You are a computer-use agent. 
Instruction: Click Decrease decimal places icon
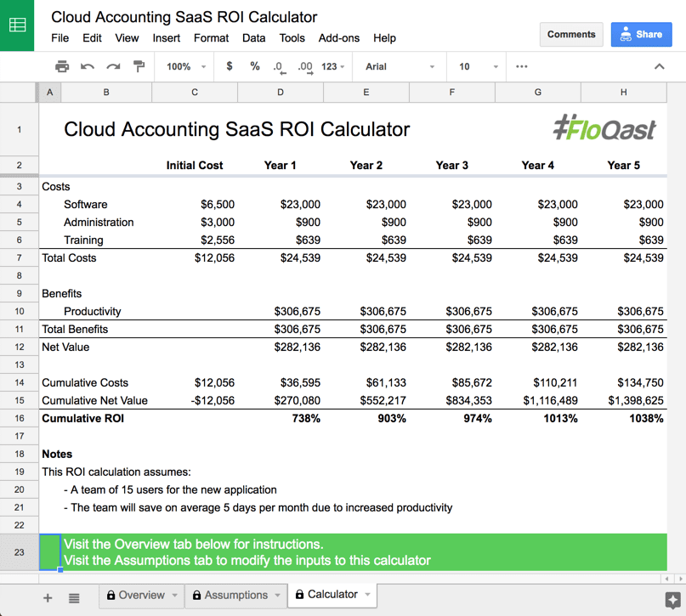(279, 67)
